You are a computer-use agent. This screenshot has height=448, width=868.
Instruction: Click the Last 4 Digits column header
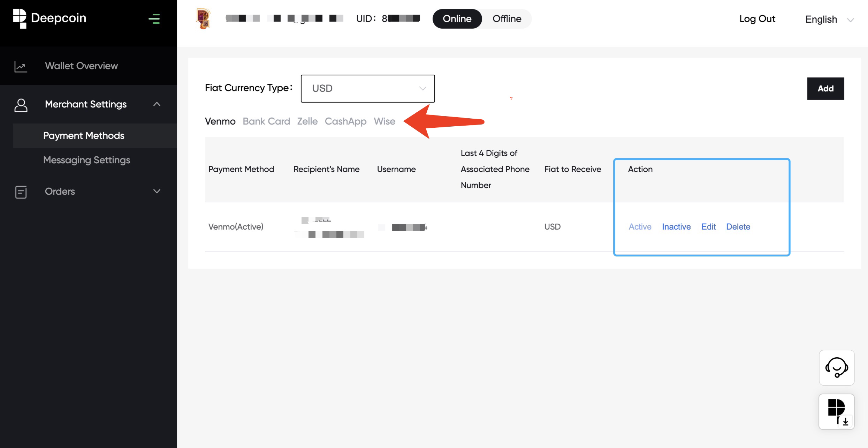pos(495,169)
